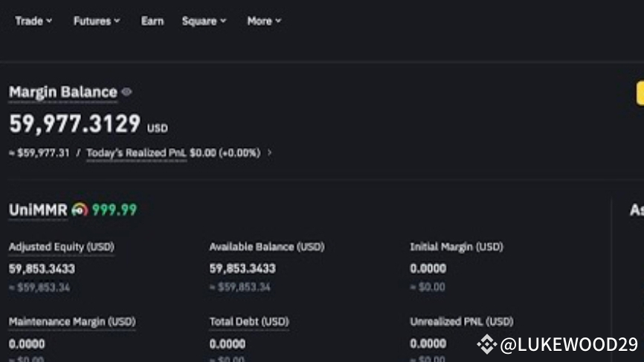The width and height of the screenshot is (644, 362).
Task: Click the Initial Margin (USD) label
Action: tap(457, 246)
